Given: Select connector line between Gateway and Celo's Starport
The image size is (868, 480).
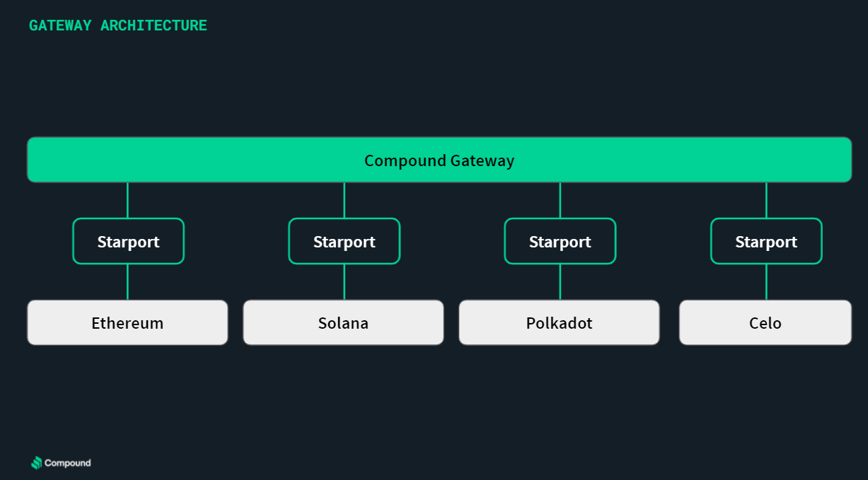Looking at the screenshot, I should click(766, 200).
